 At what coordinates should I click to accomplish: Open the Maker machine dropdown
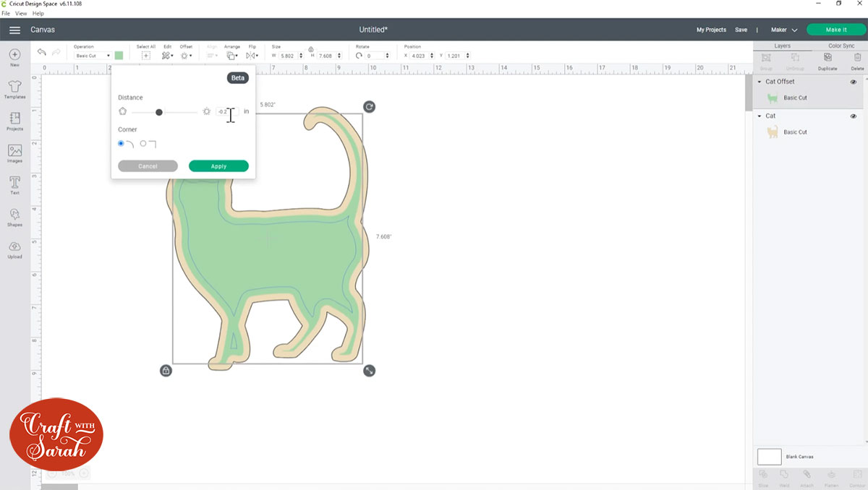(x=783, y=30)
